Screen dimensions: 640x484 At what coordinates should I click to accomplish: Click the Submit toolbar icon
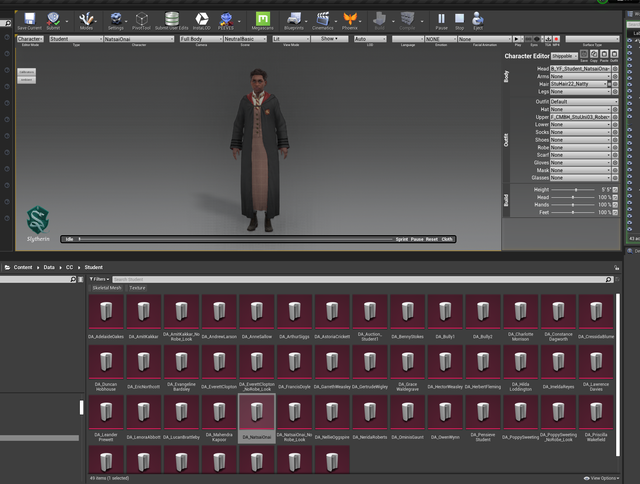53,21
